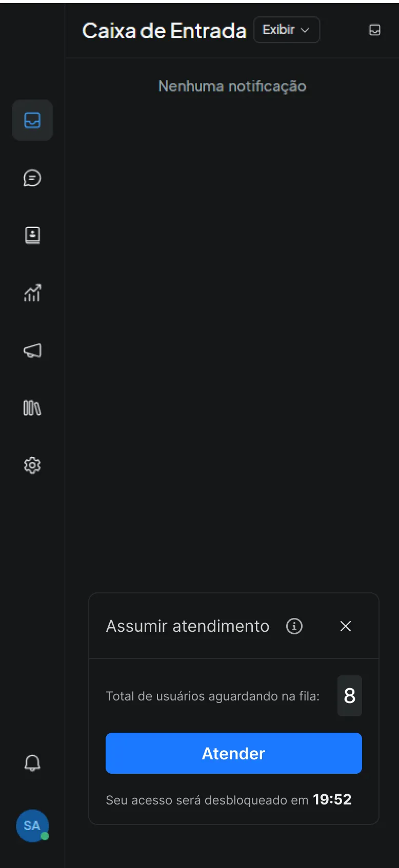This screenshot has height=868, width=399.
Task: Click the queue count showing 8
Action: tap(349, 696)
